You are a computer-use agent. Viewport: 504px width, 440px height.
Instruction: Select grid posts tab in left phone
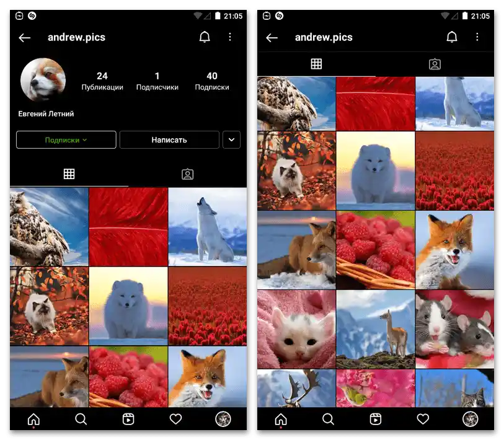pos(69,174)
